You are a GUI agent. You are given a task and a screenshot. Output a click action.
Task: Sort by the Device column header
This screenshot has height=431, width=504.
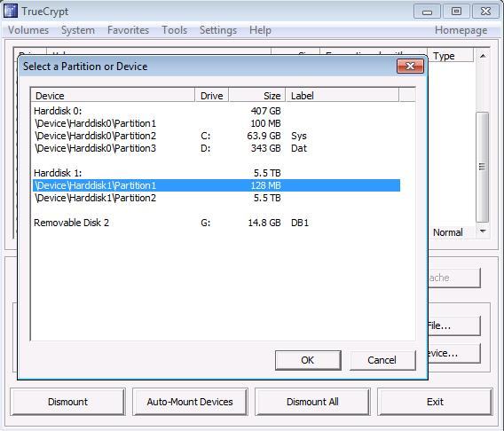click(113, 96)
